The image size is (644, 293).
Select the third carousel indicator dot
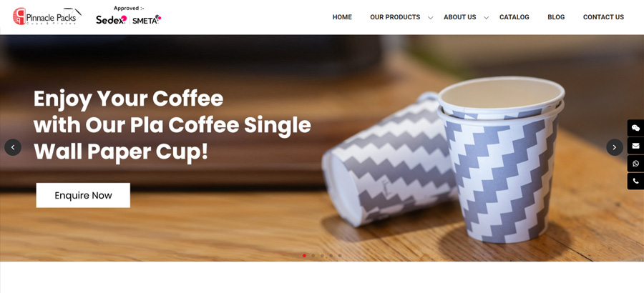[322, 256]
